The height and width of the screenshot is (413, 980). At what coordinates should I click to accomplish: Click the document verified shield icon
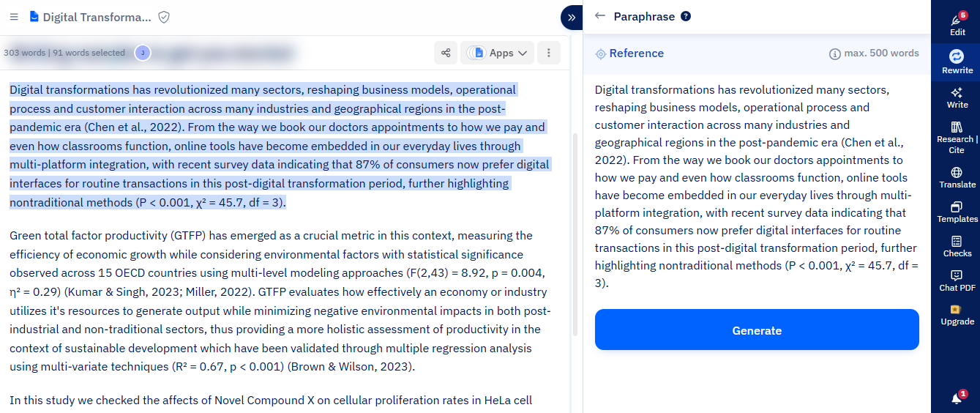(164, 17)
